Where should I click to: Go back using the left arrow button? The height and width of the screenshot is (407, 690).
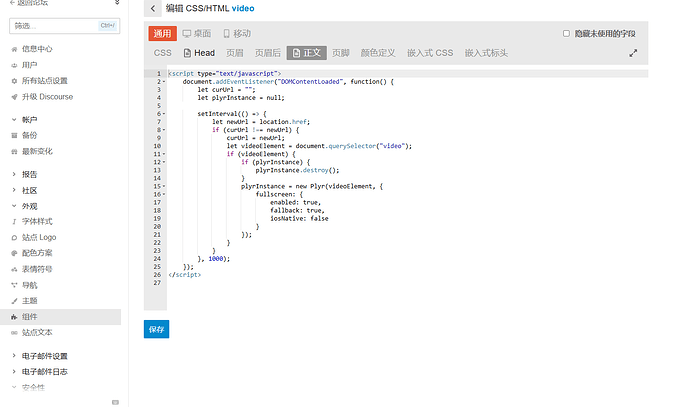153,8
